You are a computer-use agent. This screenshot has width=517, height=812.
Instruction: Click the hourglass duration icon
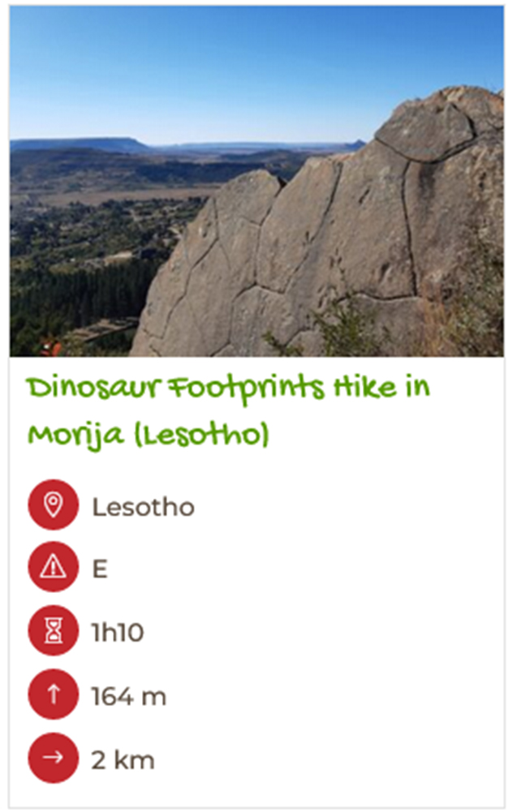pos(54,631)
